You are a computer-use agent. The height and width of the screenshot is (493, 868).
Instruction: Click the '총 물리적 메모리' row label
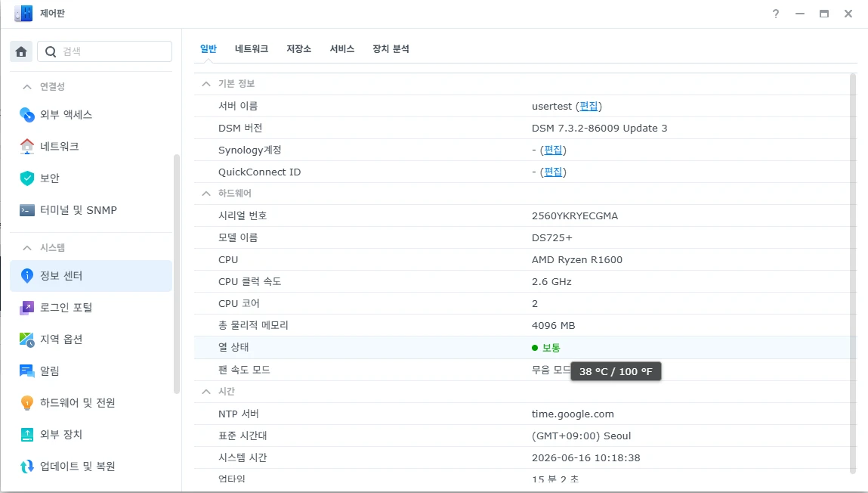tap(253, 325)
